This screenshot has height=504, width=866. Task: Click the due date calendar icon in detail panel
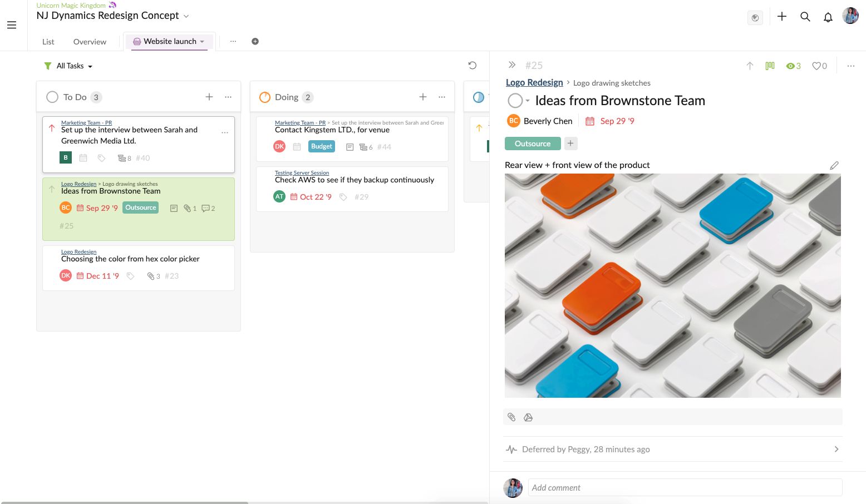(x=590, y=121)
